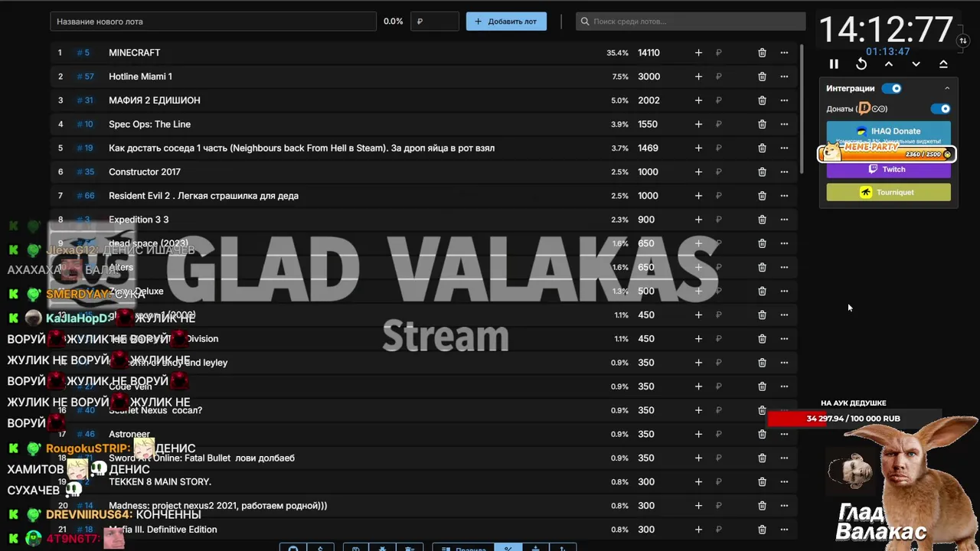
Task: Click trash icon on Astroneer row
Action: (762, 434)
